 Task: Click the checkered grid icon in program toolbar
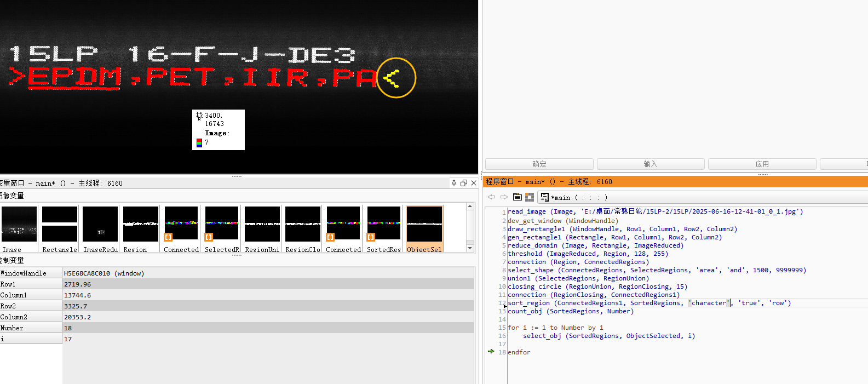coord(530,197)
